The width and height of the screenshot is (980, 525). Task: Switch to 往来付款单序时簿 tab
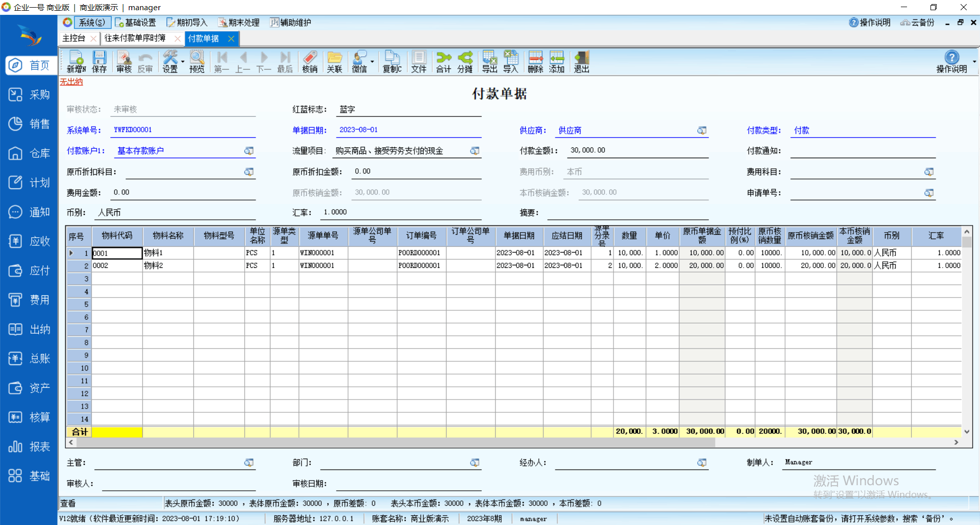(x=135, y=38)
